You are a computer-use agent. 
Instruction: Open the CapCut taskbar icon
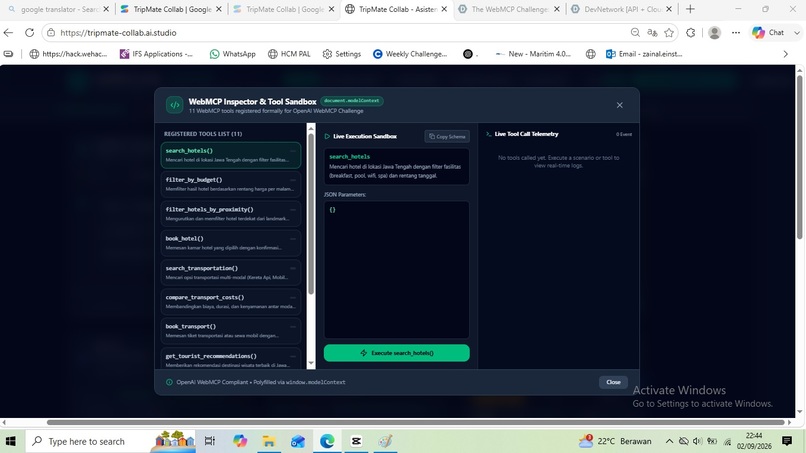(x=356, y=441)
